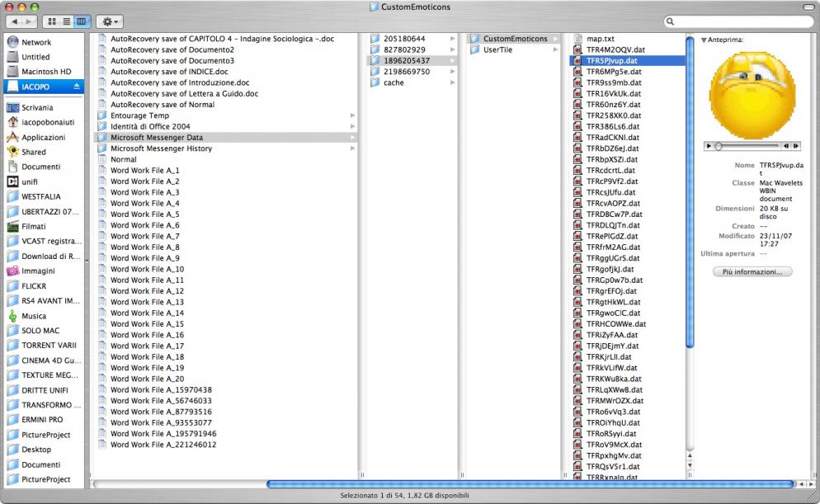This screenshot has height=504, width=820.
Task: Open ERMINI PRO folder in sidebar
Action: click(42, 419)
